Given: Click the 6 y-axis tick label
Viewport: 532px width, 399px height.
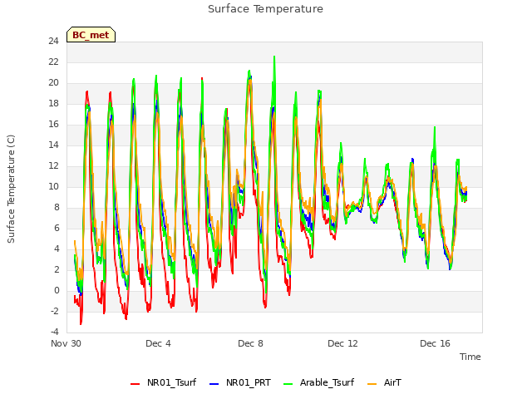Looking at the screenshot, I should point(57,228).
